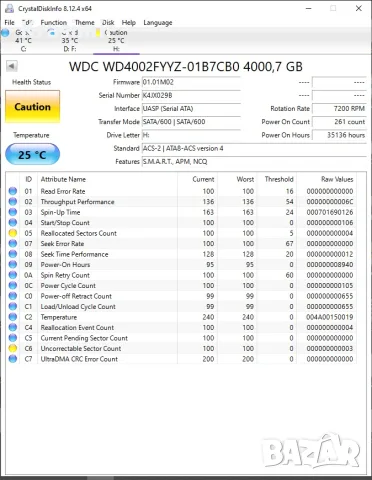Click the status icon for UltraDMA CRC Error Count
This screenshot has width=372, height=480.
(x=13, y=359)
